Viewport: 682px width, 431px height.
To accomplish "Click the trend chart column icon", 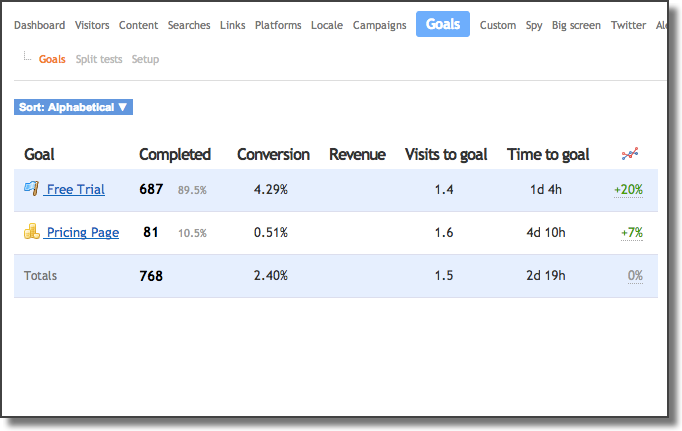I will 630,154.
